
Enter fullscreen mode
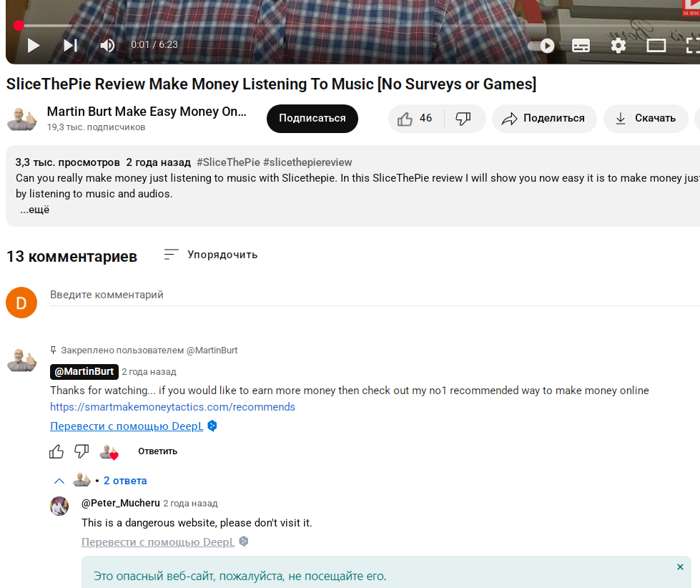[x=692, y=46]
